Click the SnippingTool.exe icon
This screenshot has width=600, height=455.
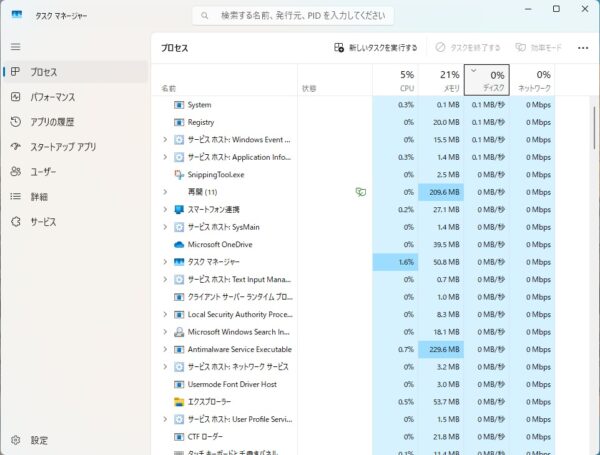click(179, 174)
